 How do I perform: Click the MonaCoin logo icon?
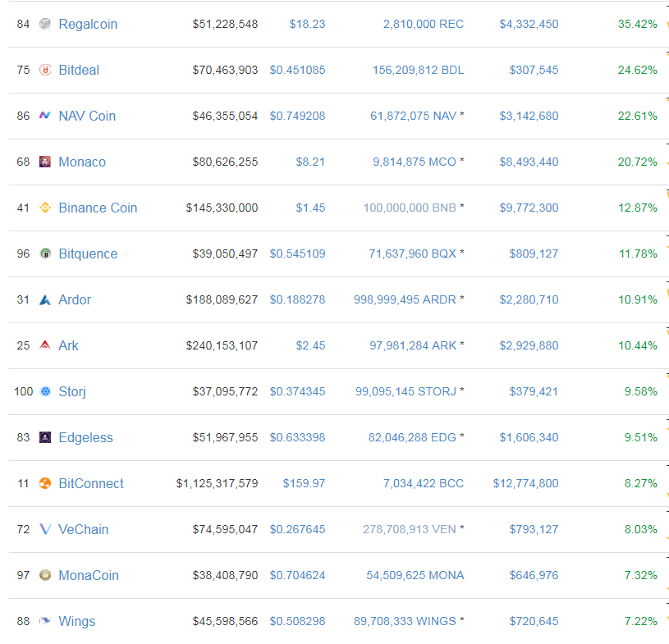[45, 575]
